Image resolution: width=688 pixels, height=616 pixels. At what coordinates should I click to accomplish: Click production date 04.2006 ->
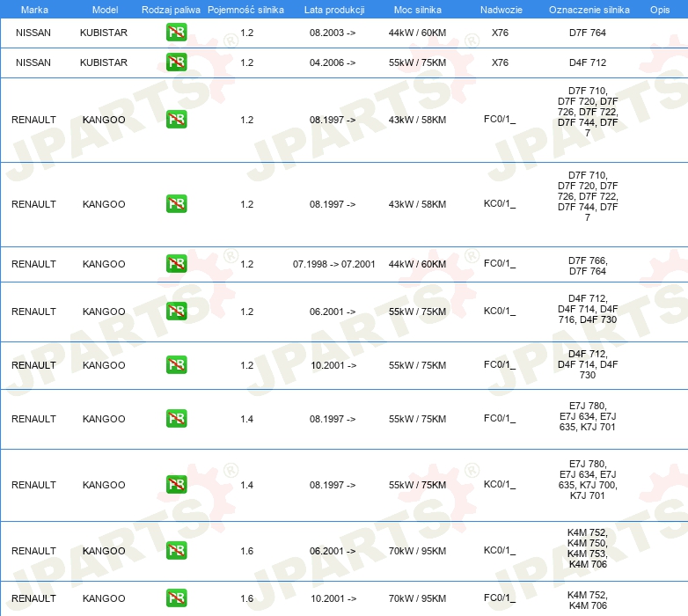point(333,62)
